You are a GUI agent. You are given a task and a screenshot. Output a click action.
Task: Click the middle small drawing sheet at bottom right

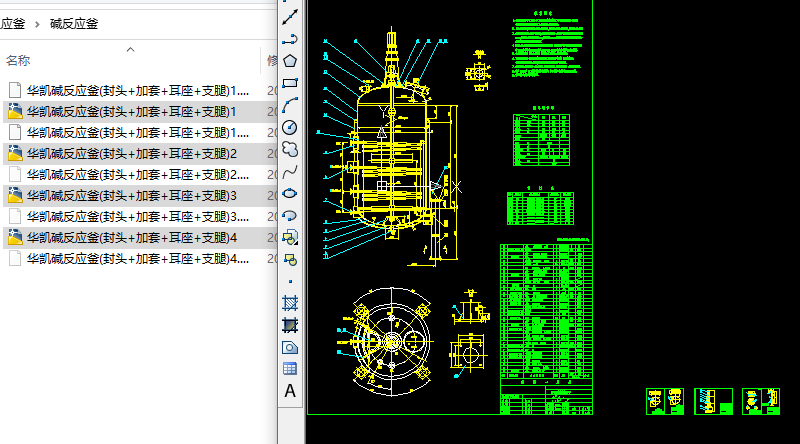(713, 401)
